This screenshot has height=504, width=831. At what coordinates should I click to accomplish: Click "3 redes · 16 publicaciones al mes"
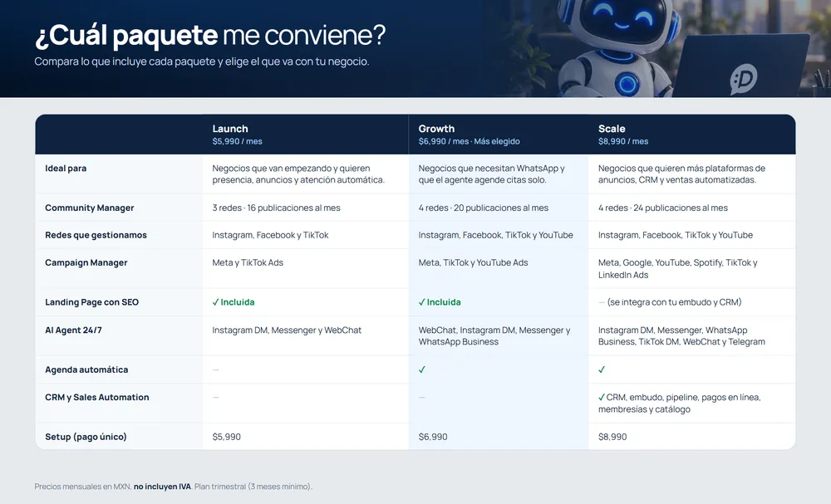276,208
